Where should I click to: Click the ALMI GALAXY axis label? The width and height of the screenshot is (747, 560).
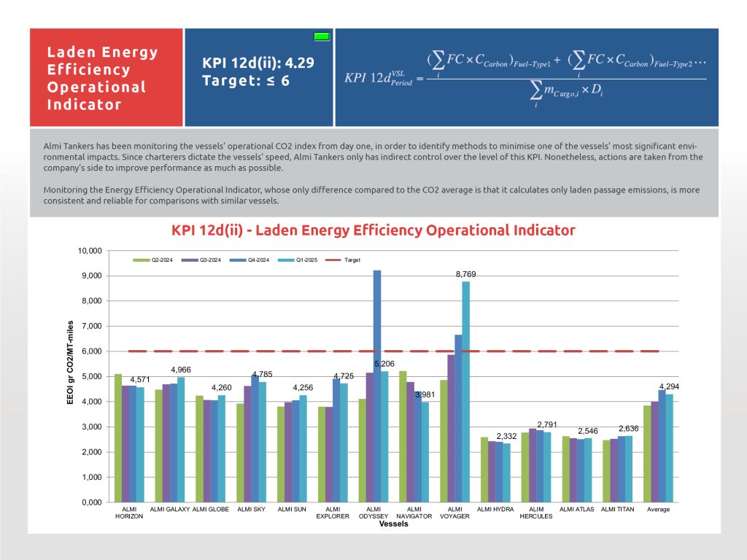pyautogui.click(x=169, y=510)
